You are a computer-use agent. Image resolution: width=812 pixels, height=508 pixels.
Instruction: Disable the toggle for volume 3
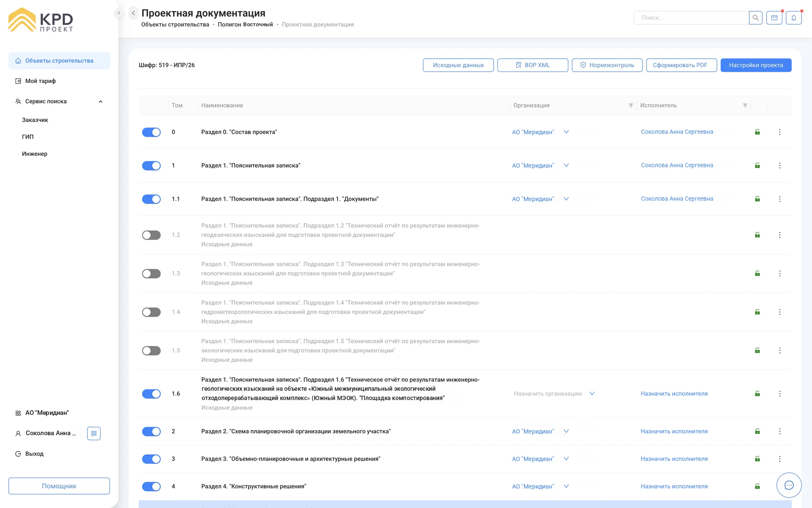point(151,459)
